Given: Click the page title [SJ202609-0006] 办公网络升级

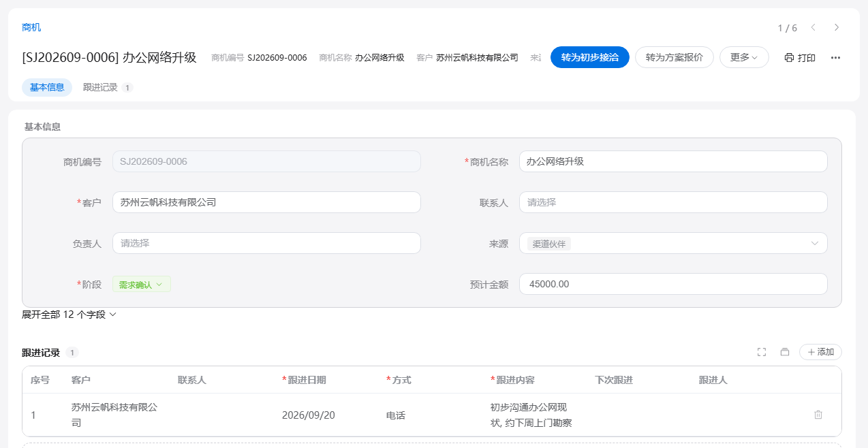Looking at the screenshot, I should click(109, 58).
